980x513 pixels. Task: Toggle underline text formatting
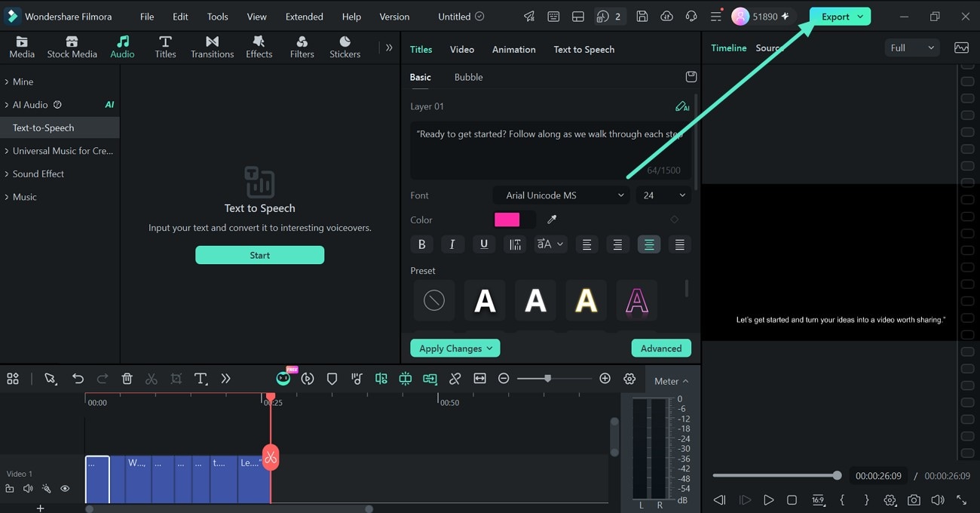click(x=484, y=244)
